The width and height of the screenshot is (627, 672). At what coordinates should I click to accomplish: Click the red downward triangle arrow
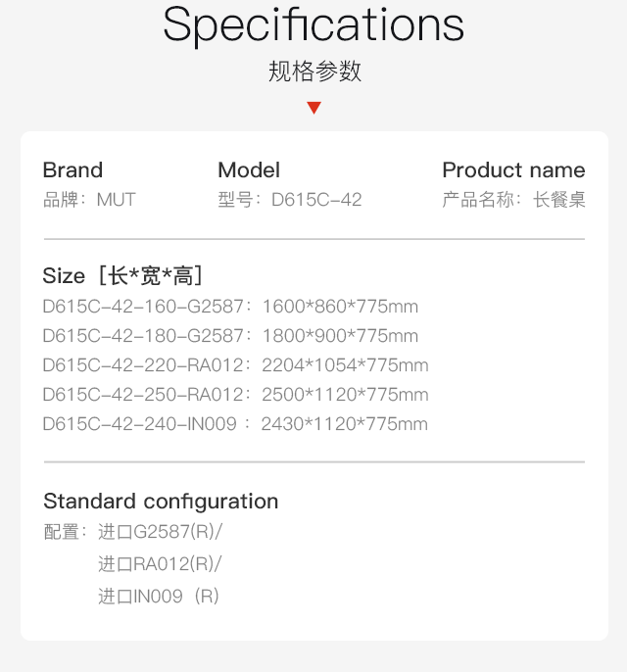click(x=314, y=108)
